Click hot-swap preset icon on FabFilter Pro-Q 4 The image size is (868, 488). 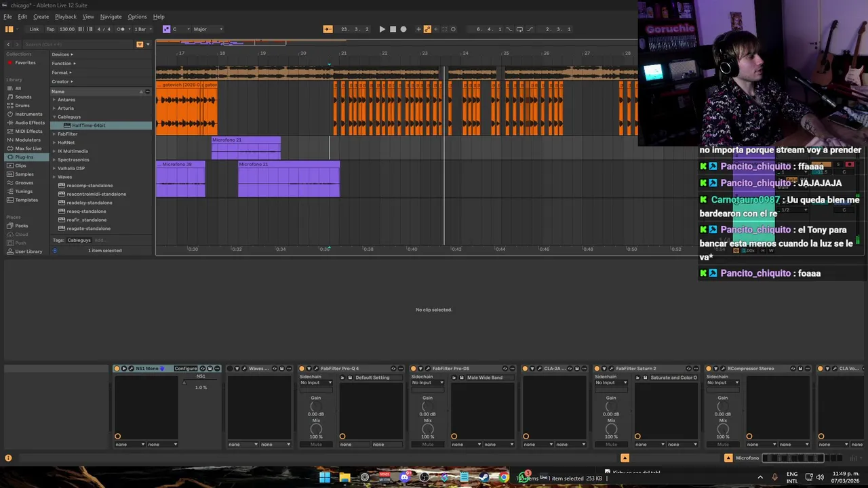393,369
